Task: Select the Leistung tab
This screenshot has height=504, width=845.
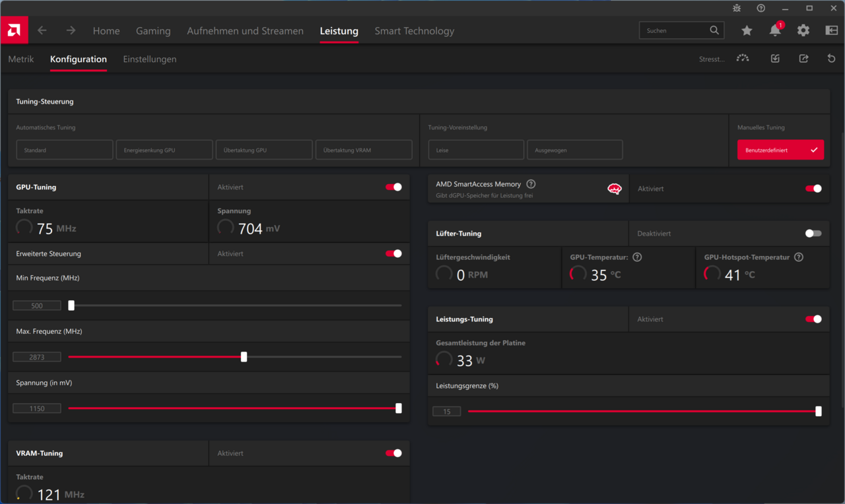Action: pos(339,30)
